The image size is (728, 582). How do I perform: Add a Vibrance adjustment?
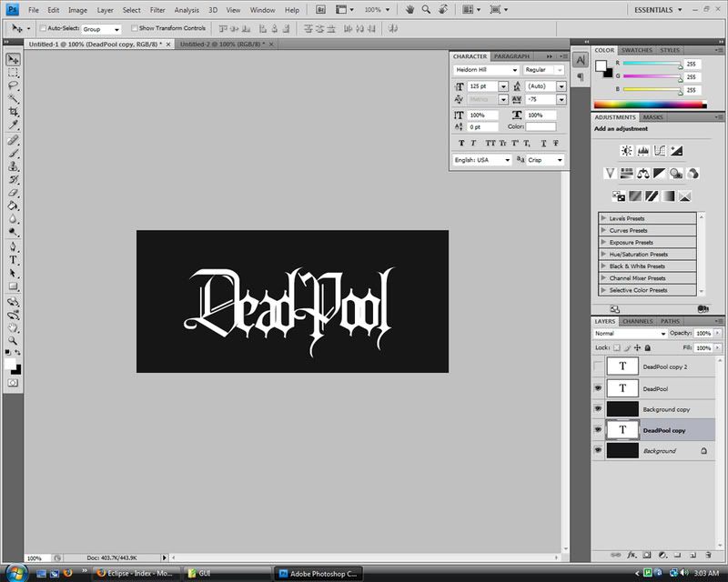(610, 174)
